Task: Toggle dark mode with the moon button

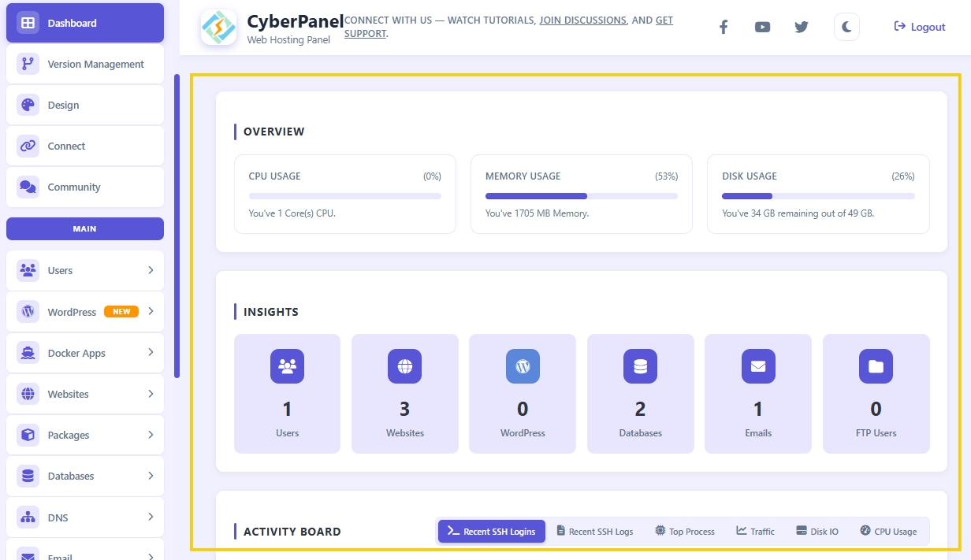Action: click(846, 26)
